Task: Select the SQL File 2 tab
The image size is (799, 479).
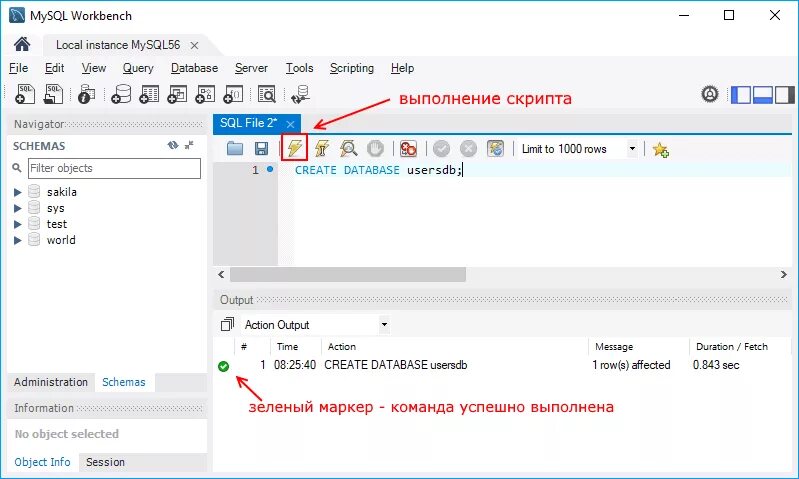Action: pos(249,123)
